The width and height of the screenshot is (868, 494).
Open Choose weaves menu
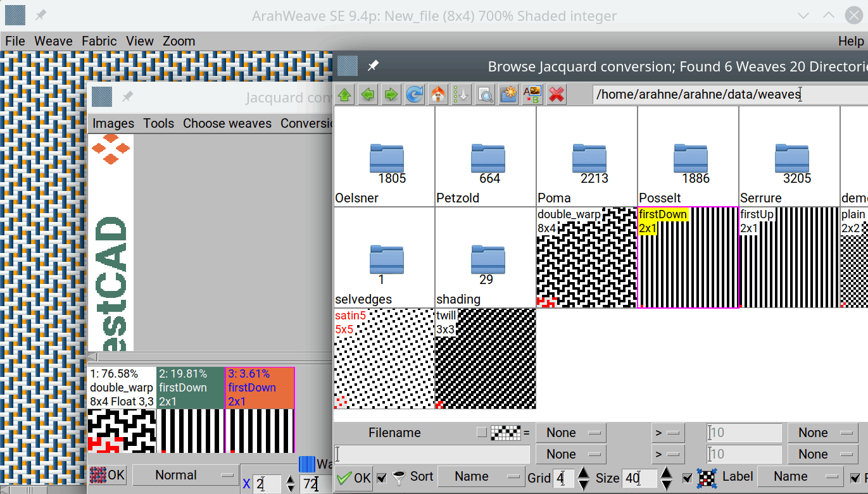click(227, 123)
